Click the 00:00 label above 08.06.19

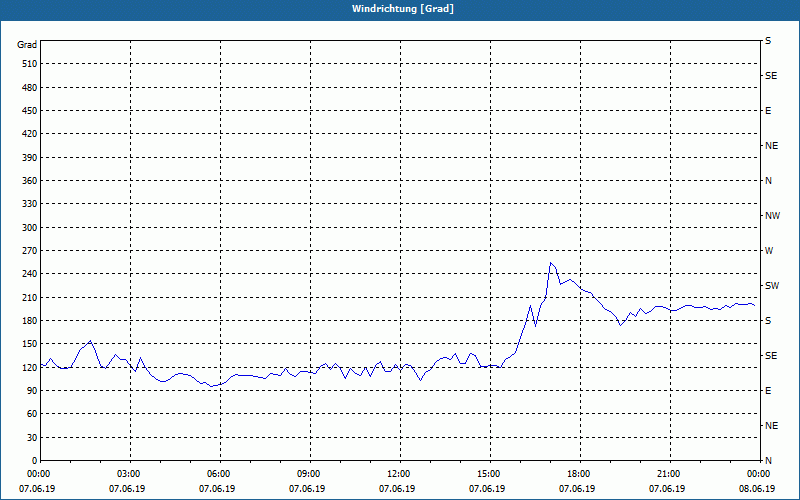pyautogui.click(x=757, y=474)
